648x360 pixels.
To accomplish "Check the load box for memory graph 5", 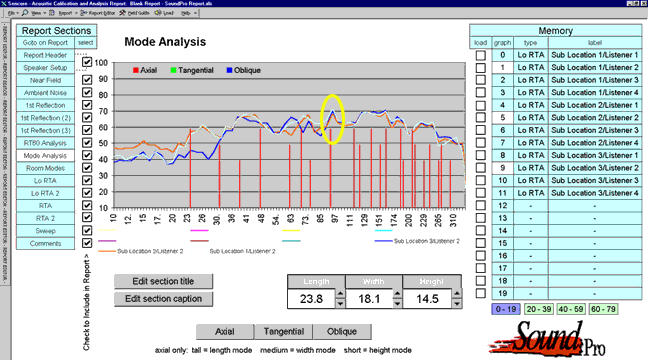I will coord(481,117).
